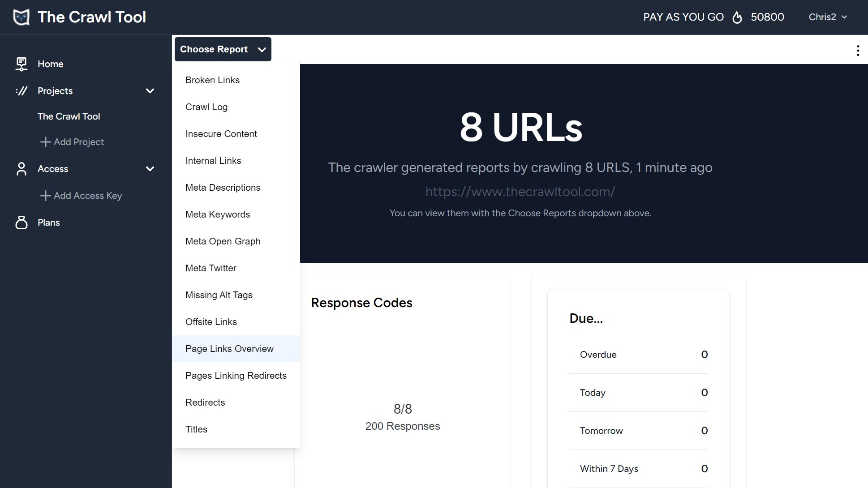Click the plus icon beside Add Project
The height and width of the screenshot is (488, 868).
[45, 142]
